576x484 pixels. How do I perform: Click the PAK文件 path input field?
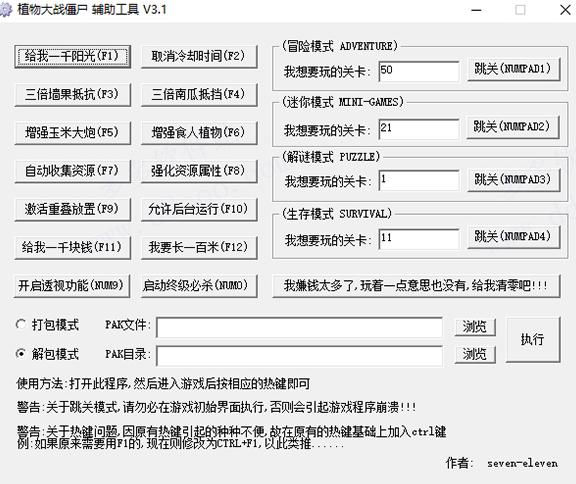tap(299, 327)
